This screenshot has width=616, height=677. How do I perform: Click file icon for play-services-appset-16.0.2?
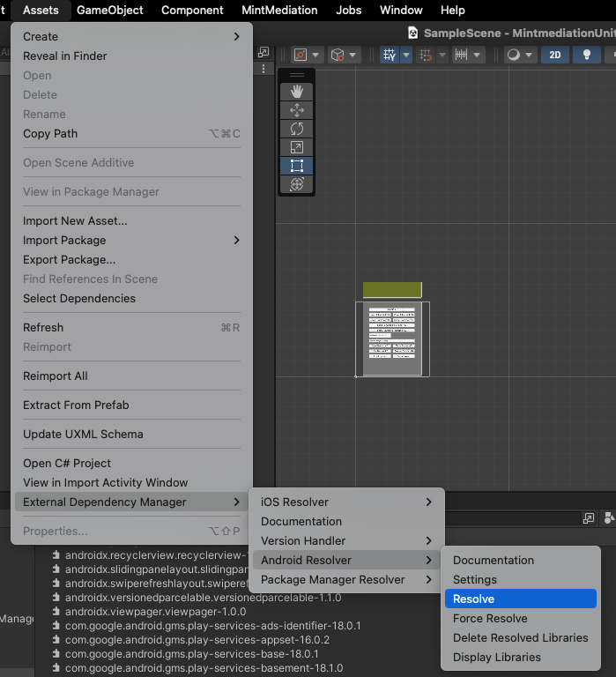click(x=56, y=639)
